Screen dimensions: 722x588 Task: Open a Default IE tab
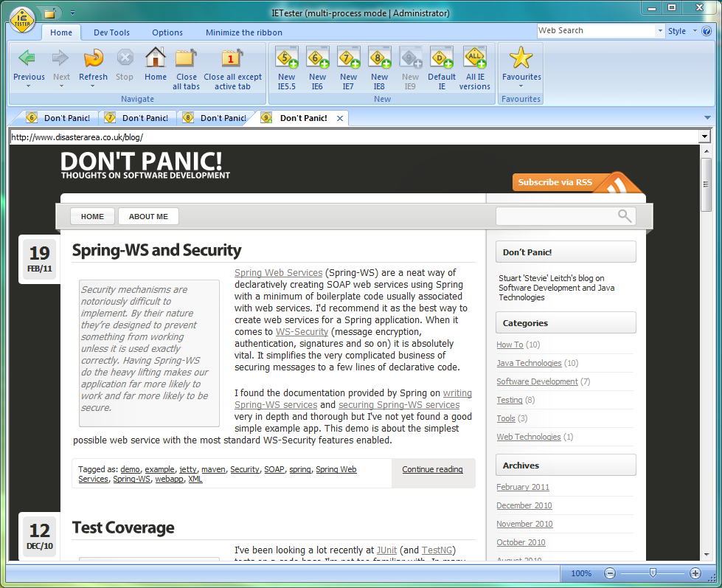[x=442, y=58]
